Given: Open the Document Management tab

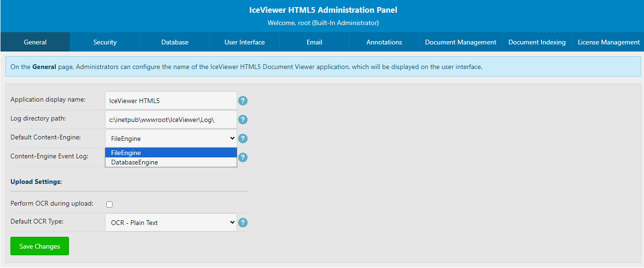Looking at the screenshot, I should coord(460,42).
